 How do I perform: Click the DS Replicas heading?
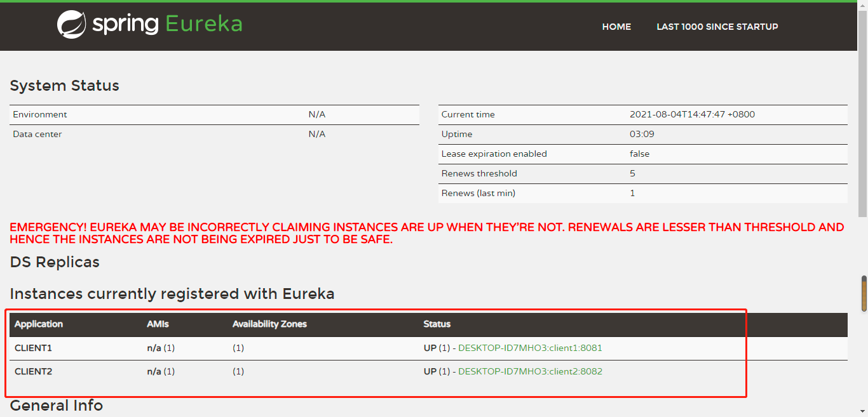pos(55,262)
